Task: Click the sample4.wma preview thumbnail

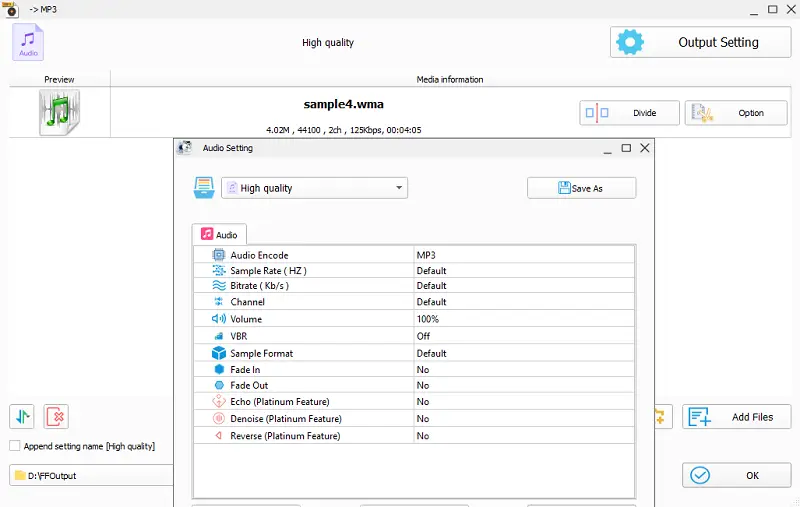Action: coord(60,112)
